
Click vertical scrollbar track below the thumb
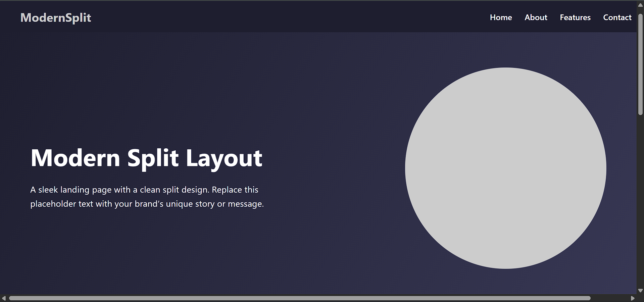pos(640,201)
